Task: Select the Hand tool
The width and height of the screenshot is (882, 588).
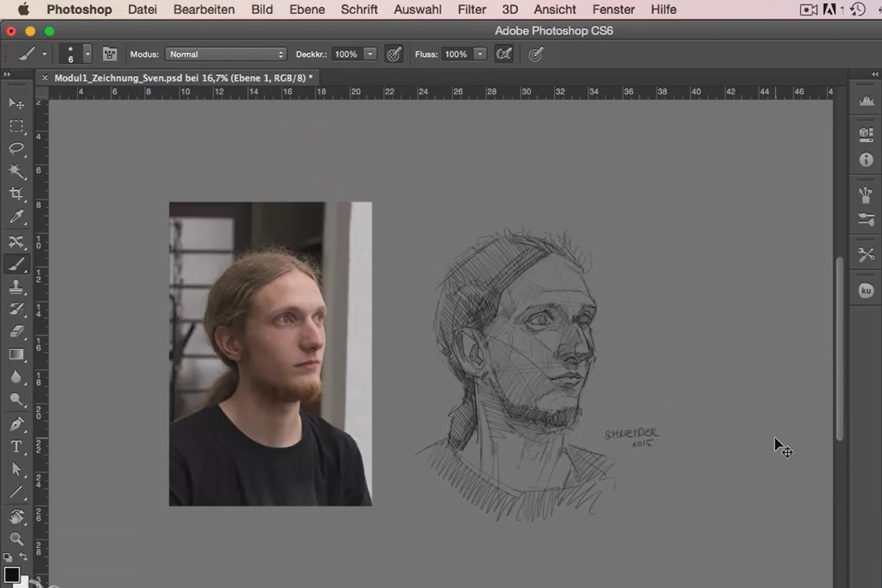Action: pyautogui.click(x=16, y=517)
